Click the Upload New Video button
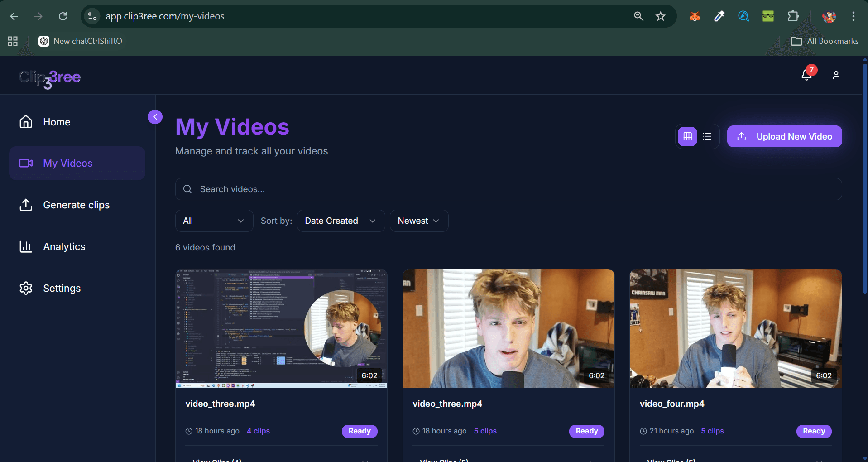This screenshot has height=462, width=868. (784, 136)
